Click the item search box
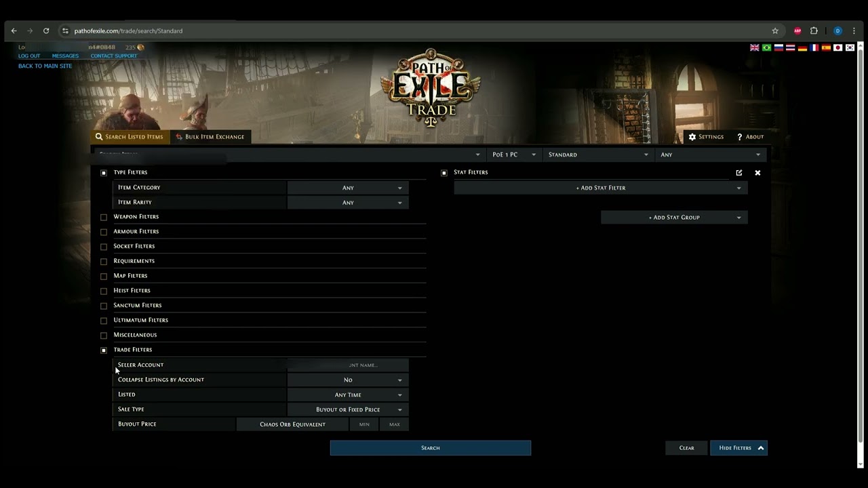Image resolution: width=868 pixels, height=488 pixels. click(x=288, y=155)
